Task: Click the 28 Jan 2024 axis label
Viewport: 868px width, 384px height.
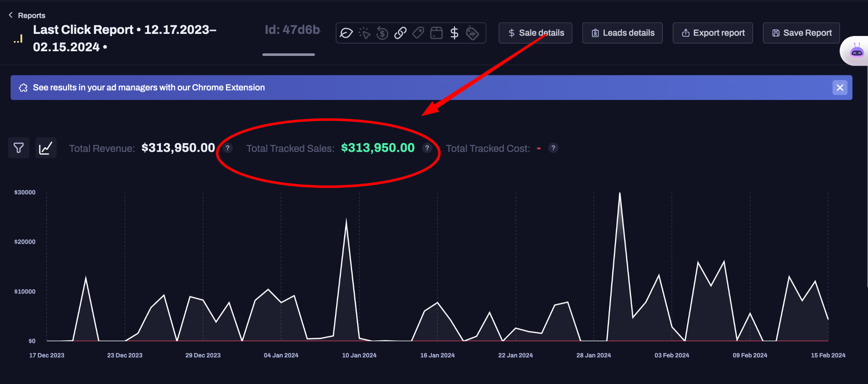Action: pyautogui.click(x=593, y=355)
